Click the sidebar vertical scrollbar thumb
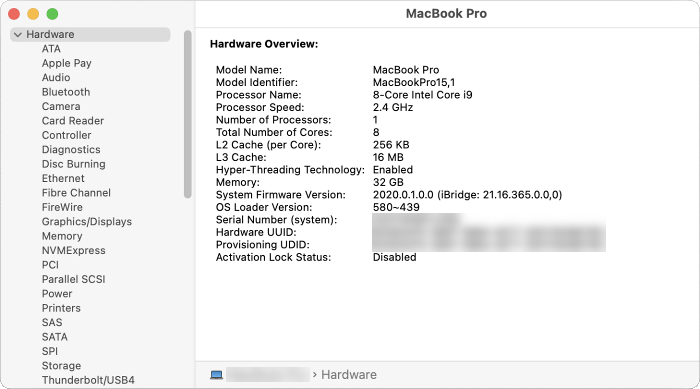Image resolution: width=700 pixels, height=389 pixels. coord(188,114)
